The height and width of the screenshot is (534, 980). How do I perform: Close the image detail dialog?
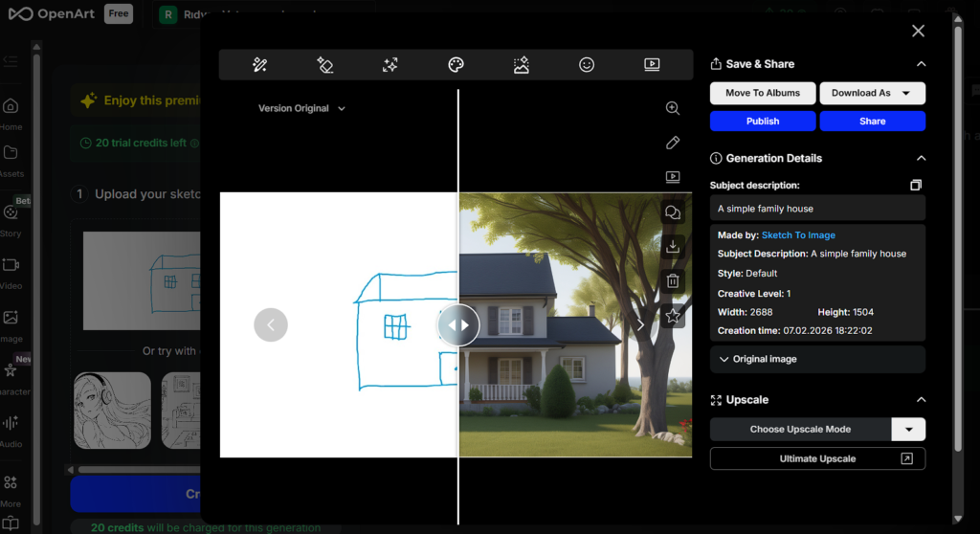click(918, 31)
